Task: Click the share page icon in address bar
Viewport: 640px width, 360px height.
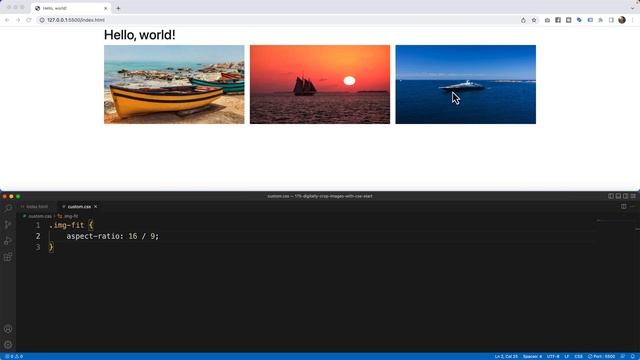Action: pos(523,20)
